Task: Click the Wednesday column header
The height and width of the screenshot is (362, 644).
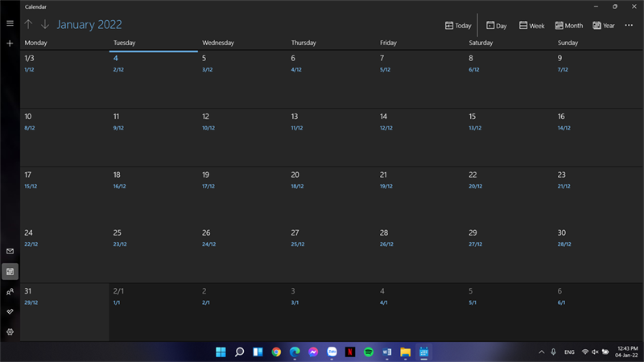Action: pyautogui.click(x=218, y=43)
